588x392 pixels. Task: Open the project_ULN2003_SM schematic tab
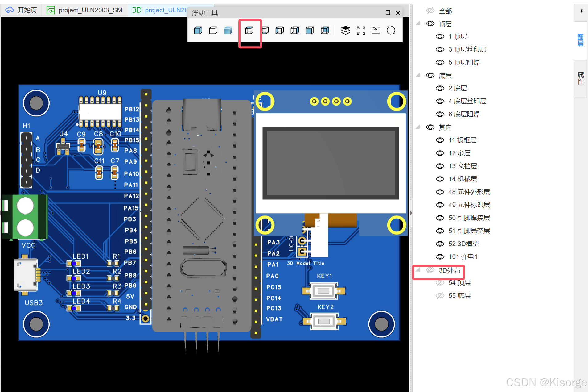click(x=84, y=10)
